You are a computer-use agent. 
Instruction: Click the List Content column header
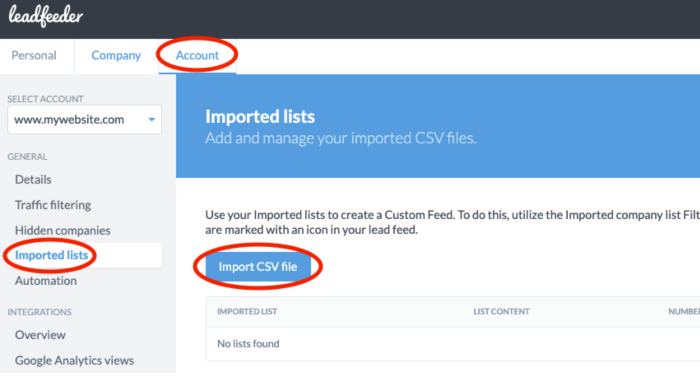(501, 312)
